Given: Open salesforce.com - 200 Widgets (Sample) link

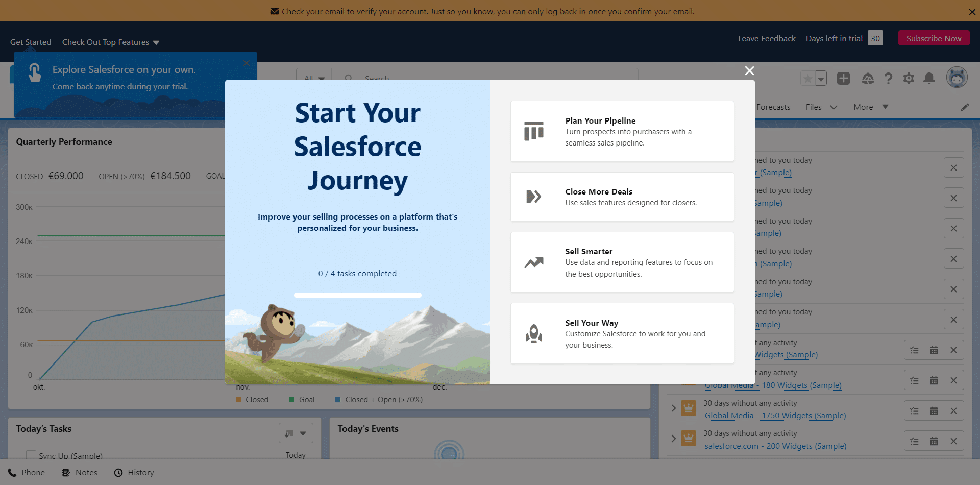Looking at the screenshot, I should pos(775,446).
